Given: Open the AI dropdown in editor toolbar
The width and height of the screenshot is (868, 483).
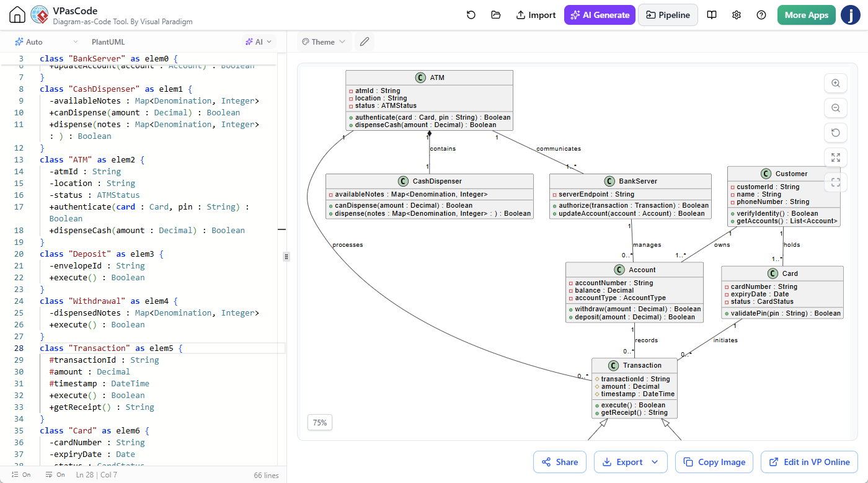Looking at the screenshot, I should pyautogui.click(x=259, y=42).
